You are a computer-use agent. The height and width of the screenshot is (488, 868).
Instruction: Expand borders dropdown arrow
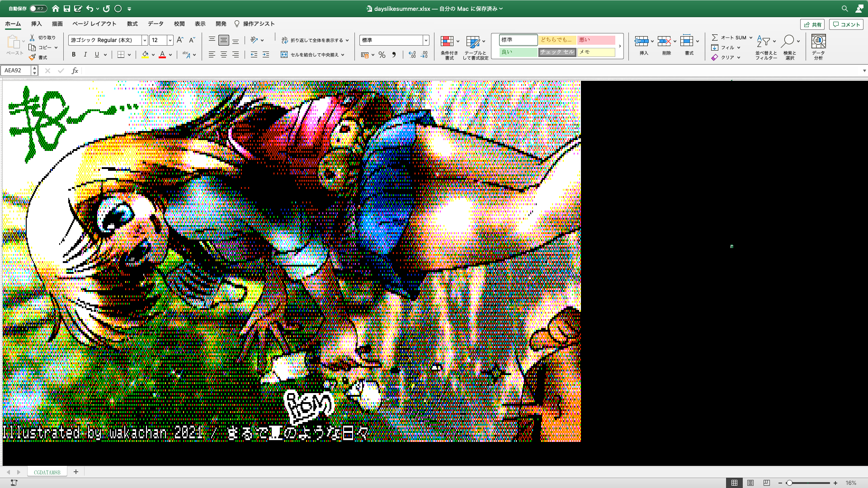[129, 55]
